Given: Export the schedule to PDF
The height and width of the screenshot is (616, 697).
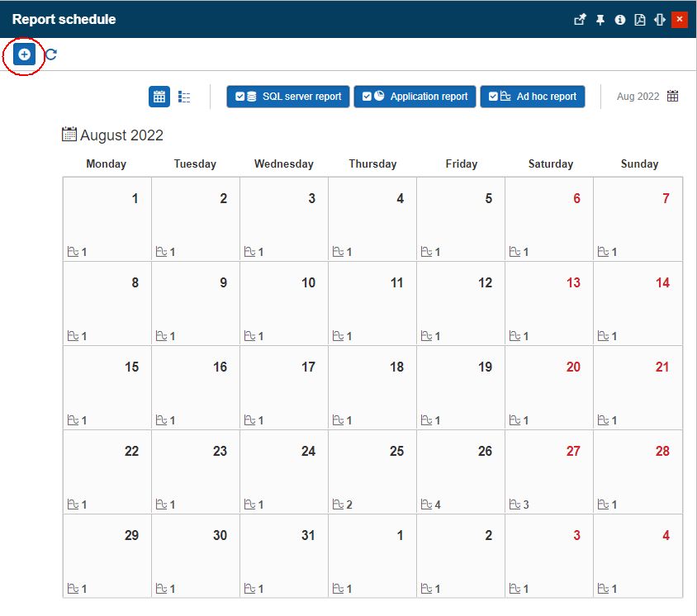Looking at the screenshot, I should click(x=640, y=20).
